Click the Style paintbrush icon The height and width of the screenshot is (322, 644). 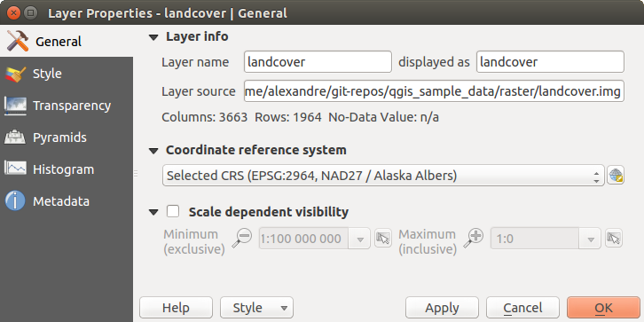tap(15, 74)
